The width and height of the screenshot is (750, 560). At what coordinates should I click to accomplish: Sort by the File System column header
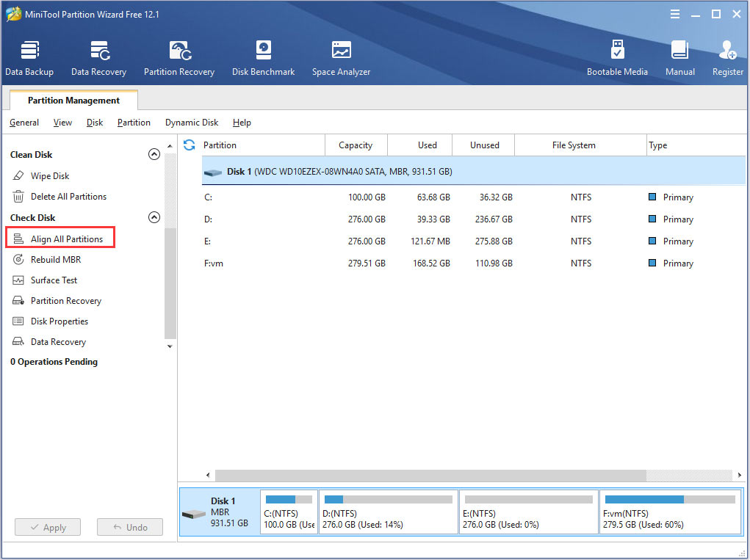pos(580,145)
